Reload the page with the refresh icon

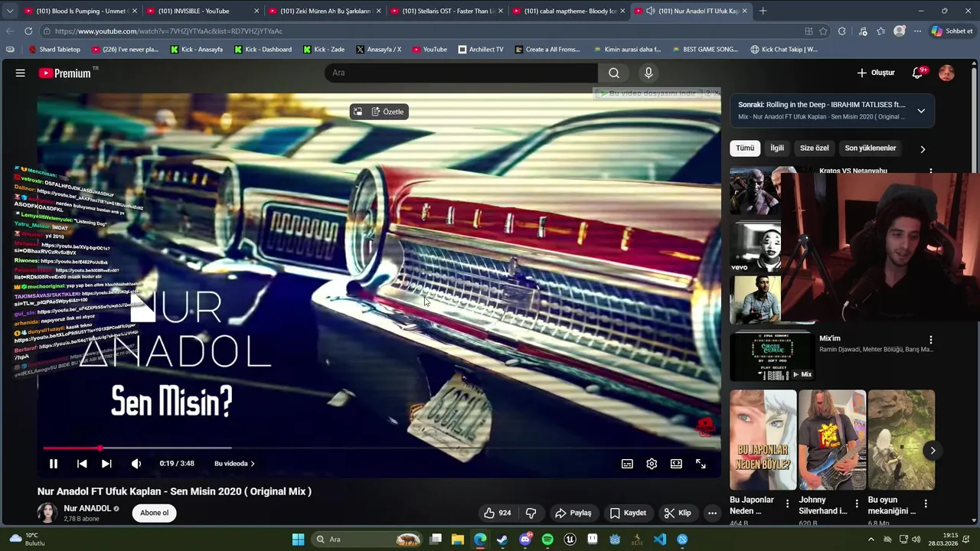[28, 31]
